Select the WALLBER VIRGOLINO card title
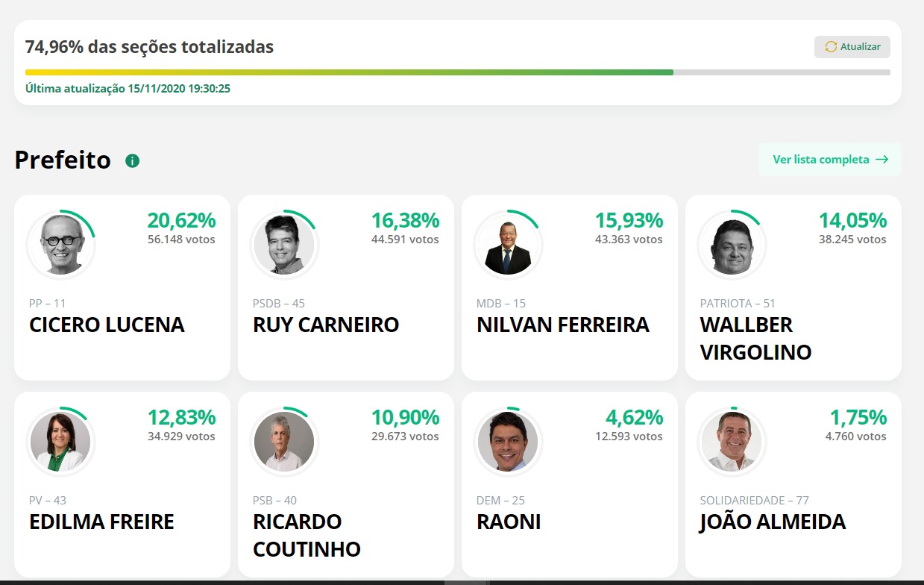 pyautogui.click(x=755, y=338)
